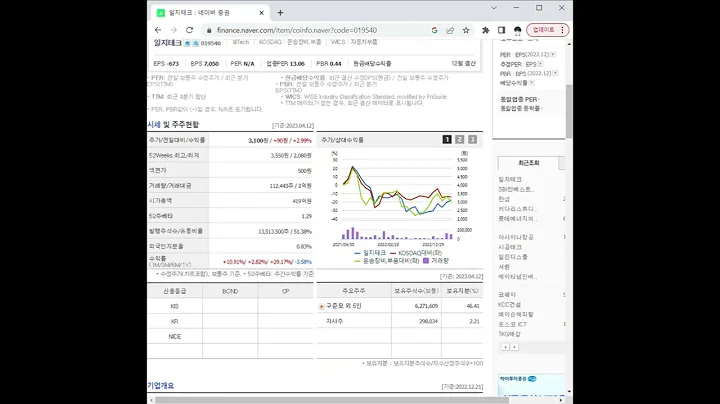Open 배당수익률 help icon
The width and height of the screenshot is (720, 404).
[532, 83]
